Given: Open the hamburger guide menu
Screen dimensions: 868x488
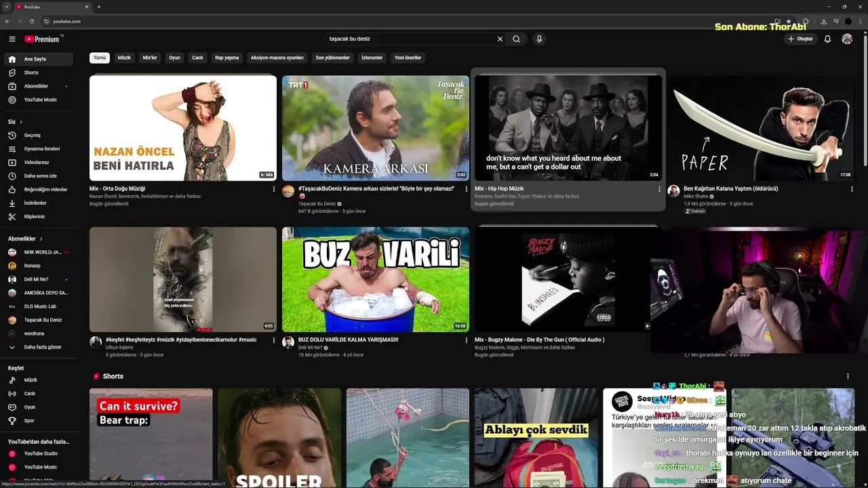Looking at the screenshot, I should (x=12, y=39).
